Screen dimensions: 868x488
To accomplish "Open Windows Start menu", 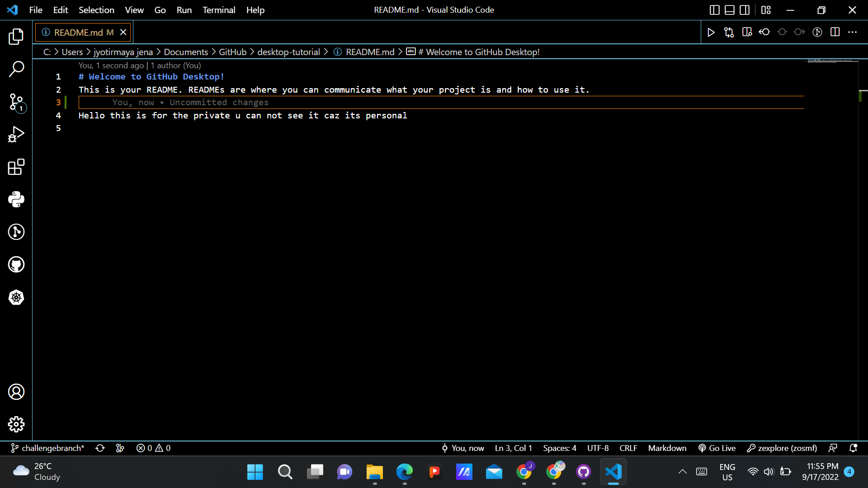I will [x=255, y=472].
